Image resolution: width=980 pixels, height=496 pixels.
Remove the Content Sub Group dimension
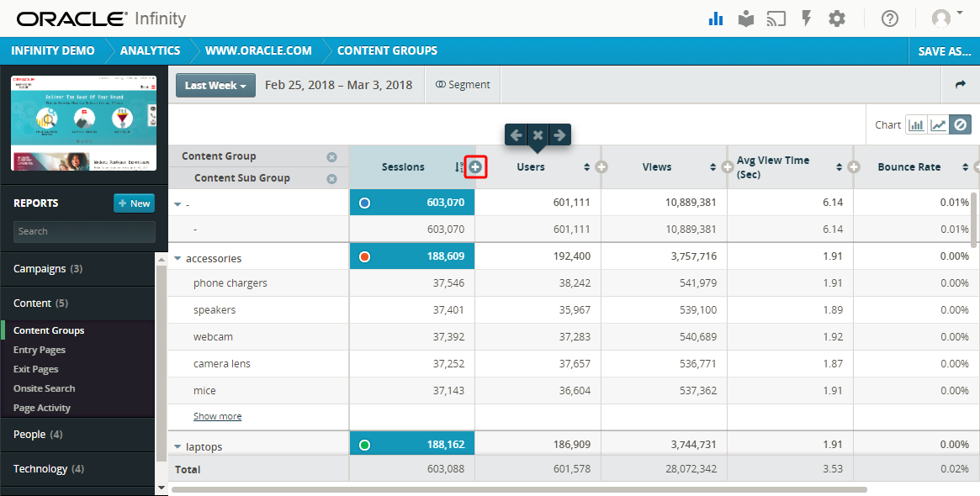332,179
